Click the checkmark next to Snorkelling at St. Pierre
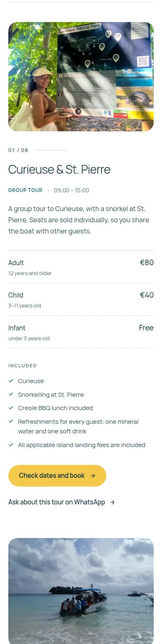The height and width of the screenshot is (644, 162). pyautogui.click(x=11, y=394)
